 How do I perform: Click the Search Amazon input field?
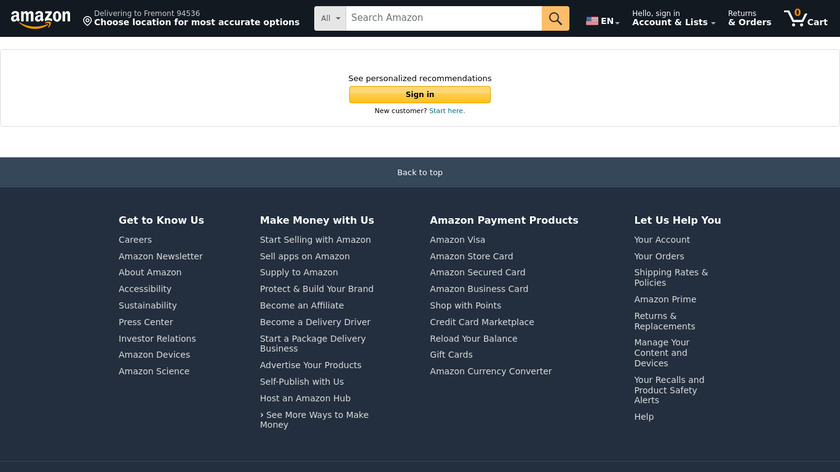click(x=443, y=18)
